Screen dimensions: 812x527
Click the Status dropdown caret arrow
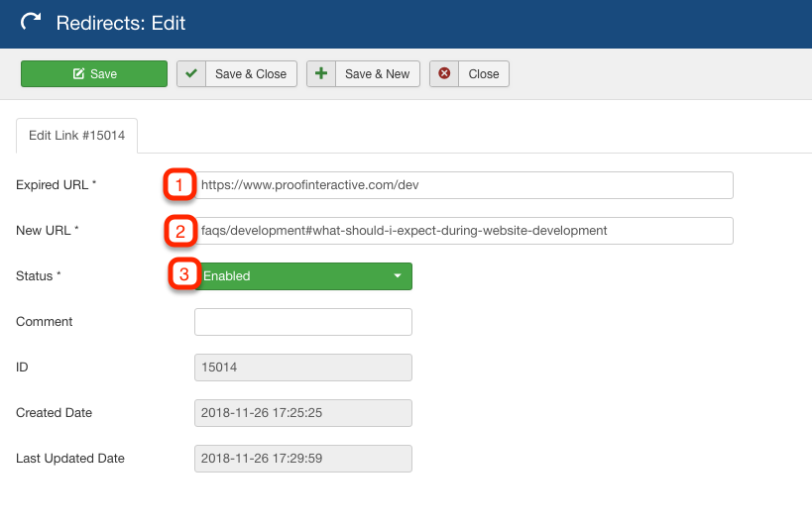click(398, 275)
